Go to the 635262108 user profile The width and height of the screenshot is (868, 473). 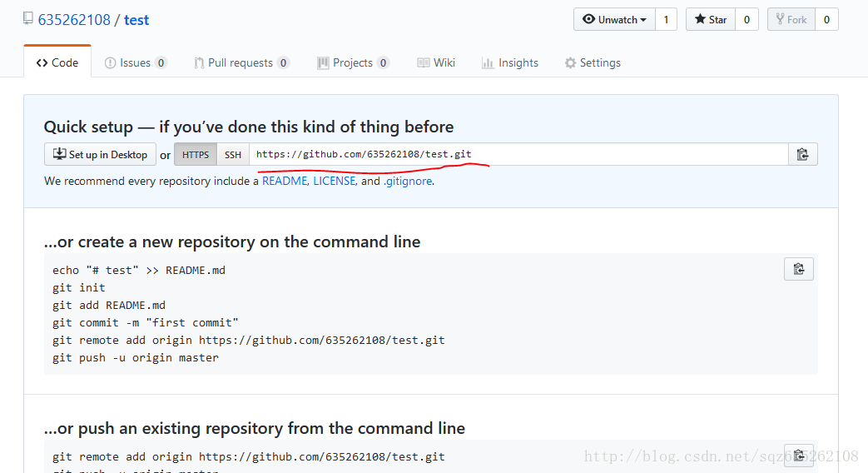(74, 20)
